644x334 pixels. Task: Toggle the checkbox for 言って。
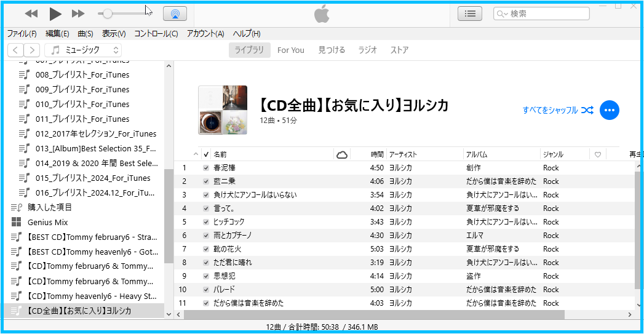(206, 209)
